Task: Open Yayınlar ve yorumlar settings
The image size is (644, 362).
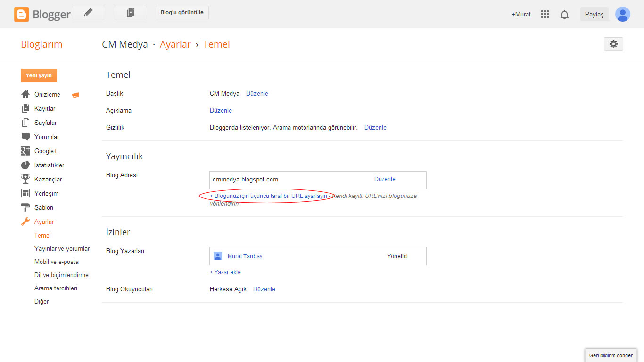Action: pyautogui.click(x=62, y=248)
